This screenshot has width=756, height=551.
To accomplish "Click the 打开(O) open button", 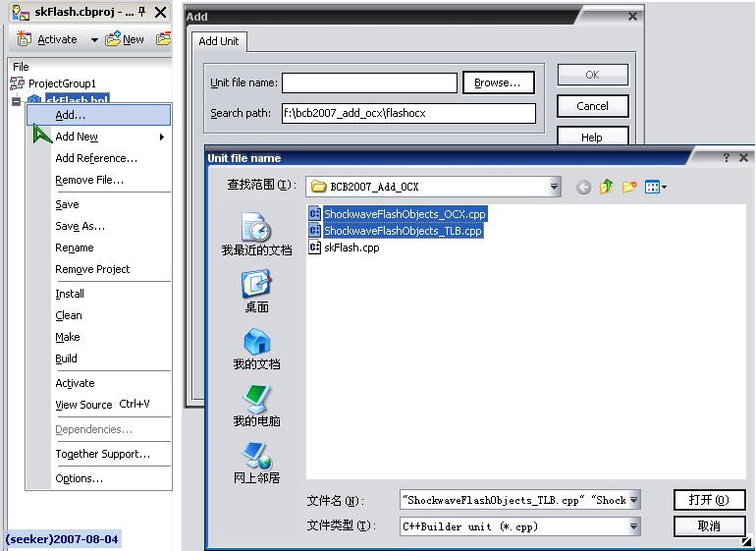I will point(709,500).
